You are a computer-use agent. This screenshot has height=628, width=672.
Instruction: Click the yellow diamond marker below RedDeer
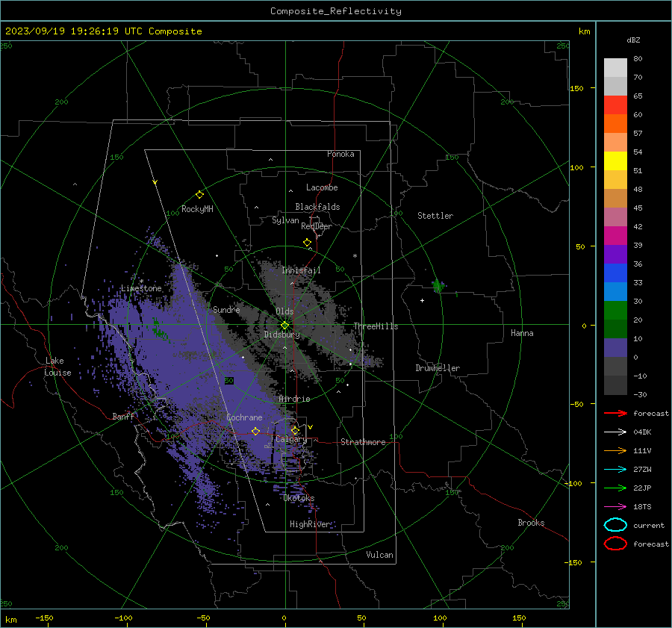point(307,243)
